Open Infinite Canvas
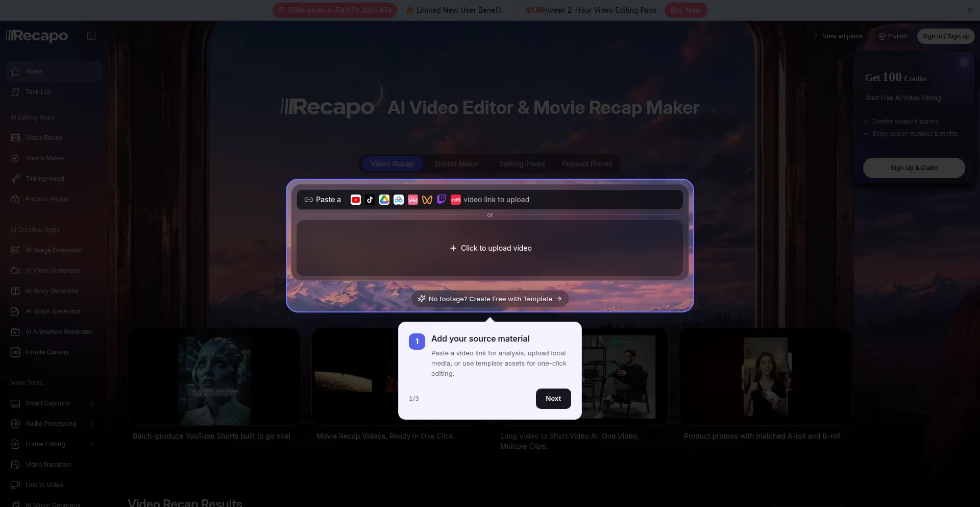 [54, 352]
